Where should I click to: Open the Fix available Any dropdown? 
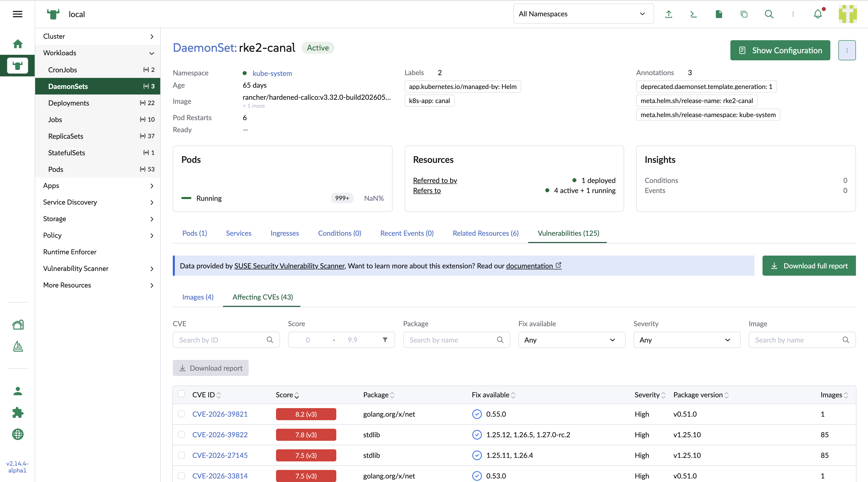coord(571,340)
